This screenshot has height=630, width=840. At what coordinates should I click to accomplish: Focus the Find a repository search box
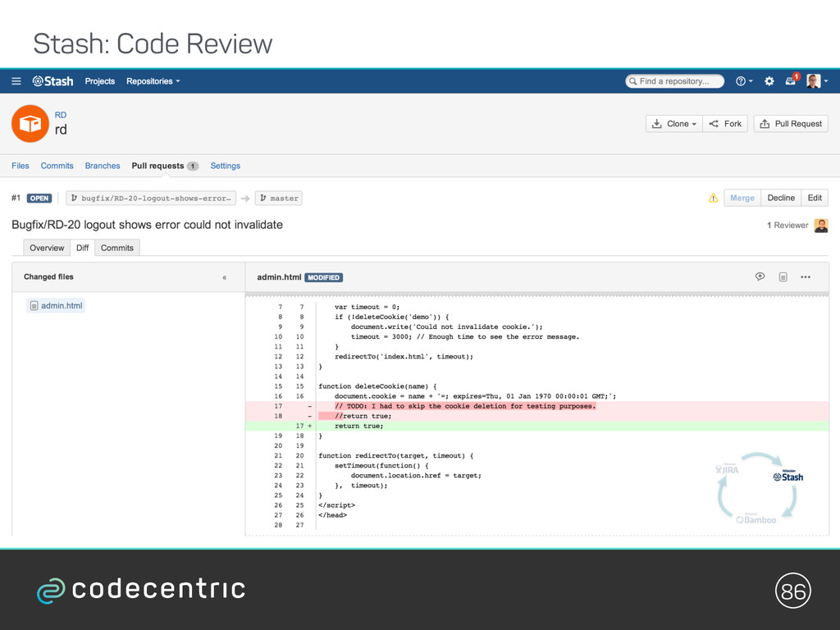[x=674, y=81]
